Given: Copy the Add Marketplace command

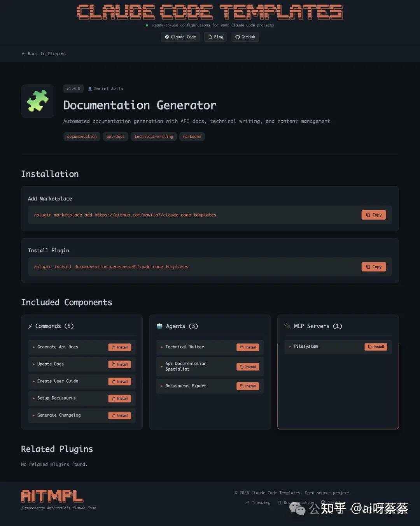Looking at the screenshot, I should (x=374, y=215).
